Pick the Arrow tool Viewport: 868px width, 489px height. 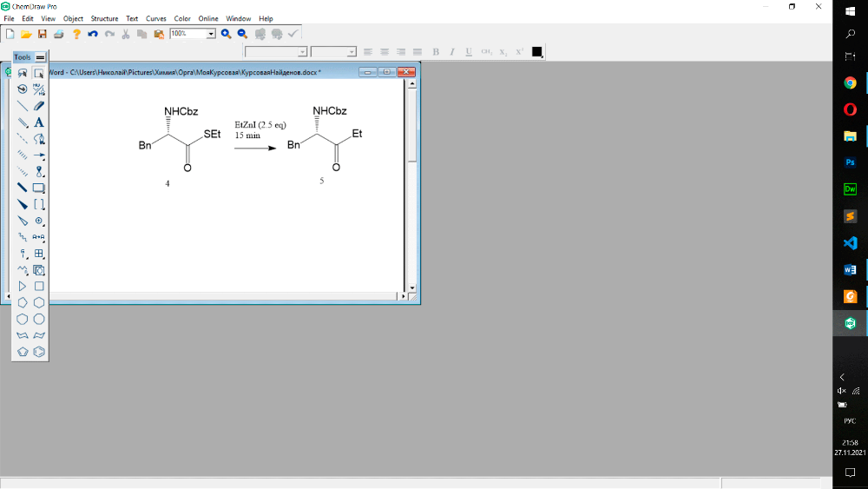tap(39, 155)
